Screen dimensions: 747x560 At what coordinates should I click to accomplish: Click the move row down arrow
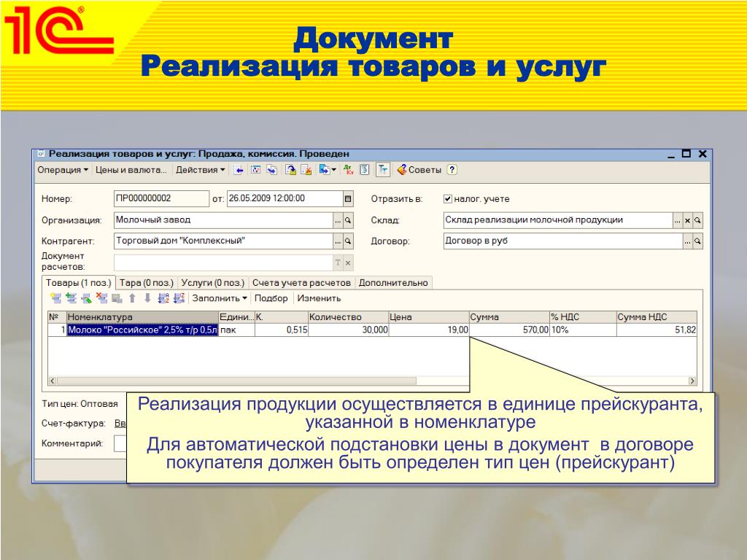(x=147, y=298)
